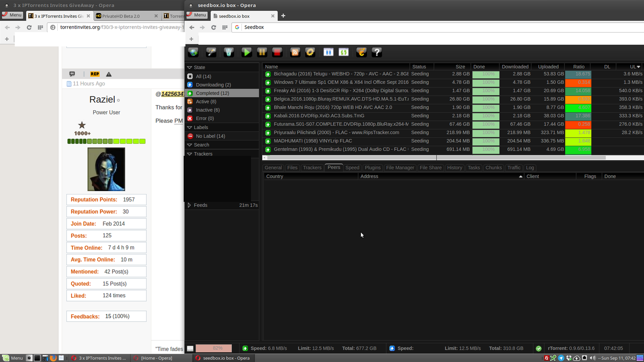The width and height of the screenshot is (644, 362).
Task: Switch to the Files tab
Action: point(292,168)
